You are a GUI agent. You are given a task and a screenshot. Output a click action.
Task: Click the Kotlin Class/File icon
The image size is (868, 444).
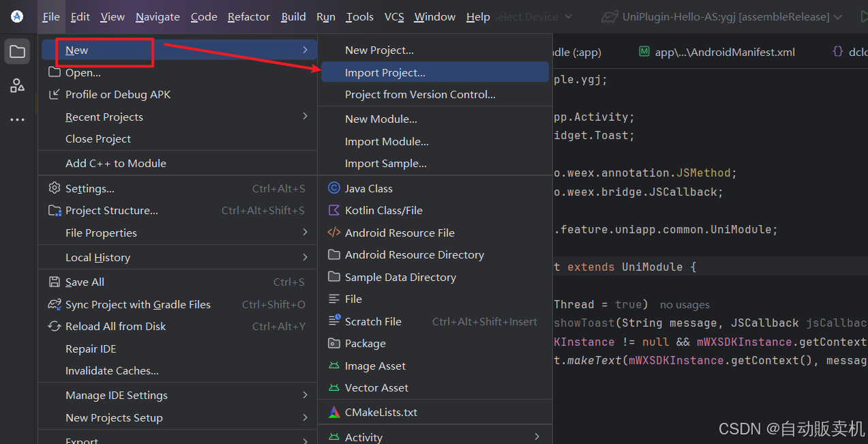coord(334,210)
